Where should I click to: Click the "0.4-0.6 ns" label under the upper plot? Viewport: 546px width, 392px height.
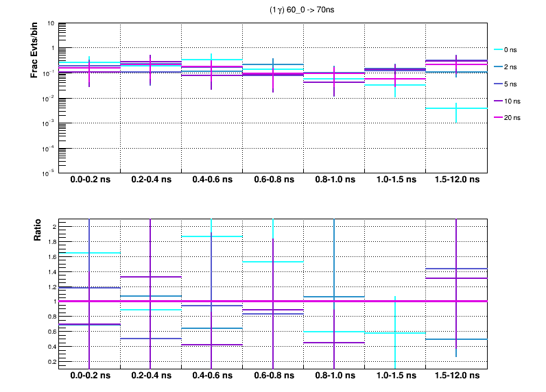(211, 181)
